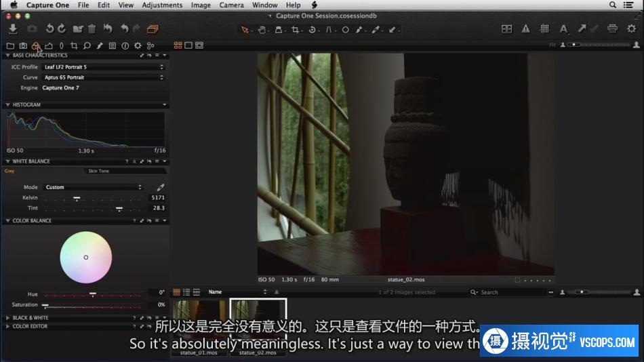
Task: Open White Balance Mode Custom dropdown
Action: coord(94,187)
